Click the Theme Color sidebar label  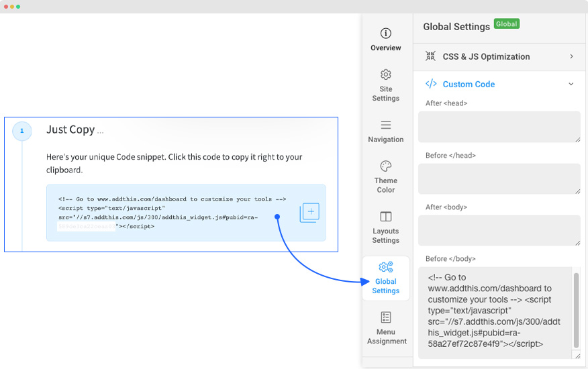click(385, 185)
